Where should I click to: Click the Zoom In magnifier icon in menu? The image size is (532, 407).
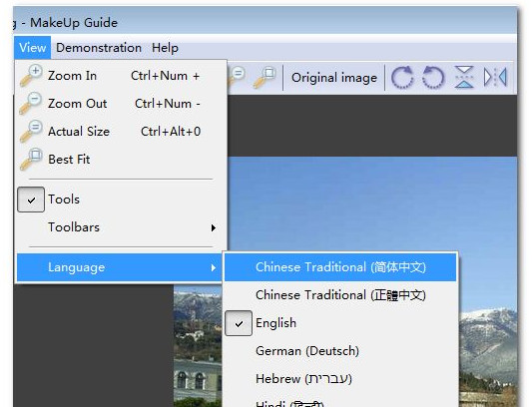tap(31, 75)
